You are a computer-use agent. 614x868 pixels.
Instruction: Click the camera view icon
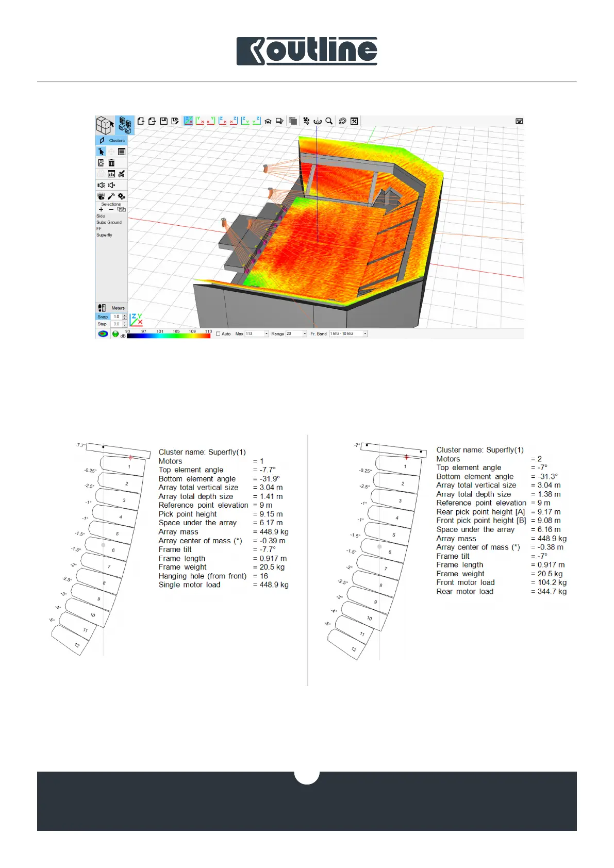pos(306,121)
